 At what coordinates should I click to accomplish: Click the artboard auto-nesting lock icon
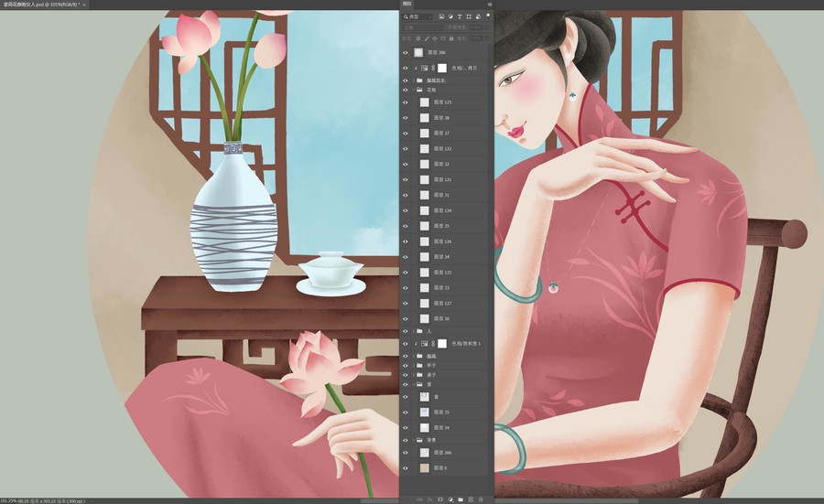point(443,38)
